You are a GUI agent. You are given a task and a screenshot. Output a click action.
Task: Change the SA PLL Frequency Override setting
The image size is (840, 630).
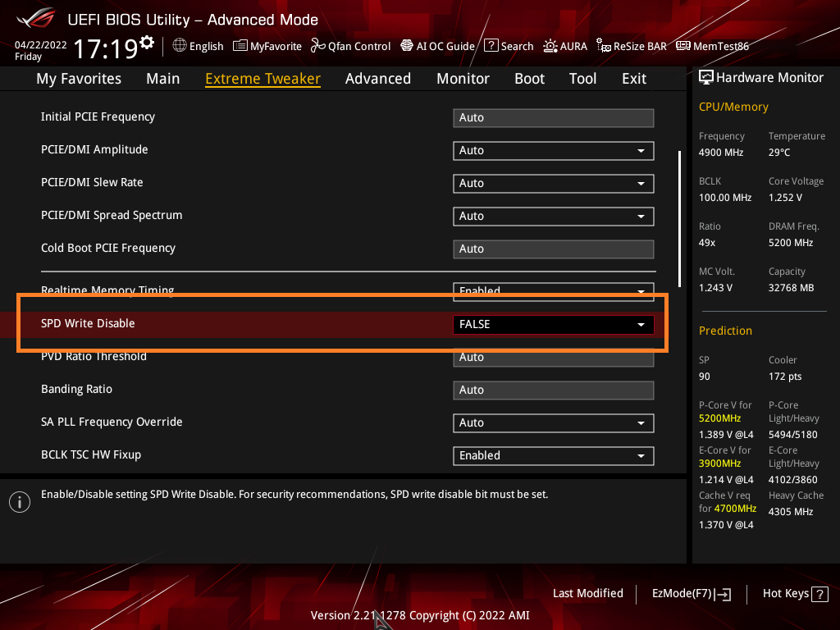pos(553,422)
